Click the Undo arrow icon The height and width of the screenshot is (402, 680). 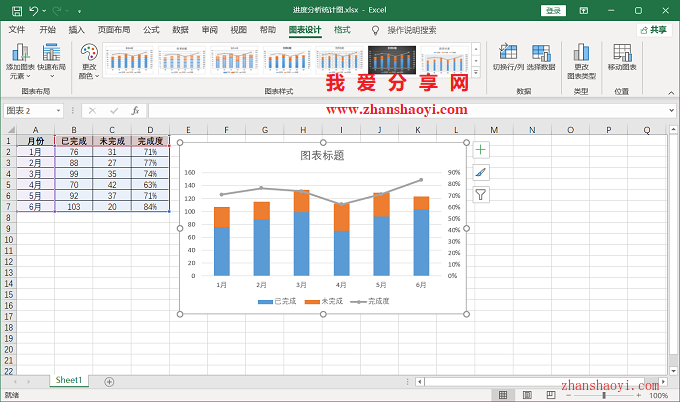pos(33,10)
